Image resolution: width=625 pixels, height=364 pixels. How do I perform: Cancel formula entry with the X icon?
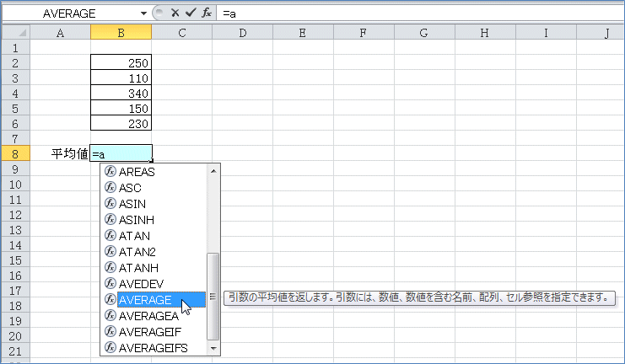tap(175, 13)
